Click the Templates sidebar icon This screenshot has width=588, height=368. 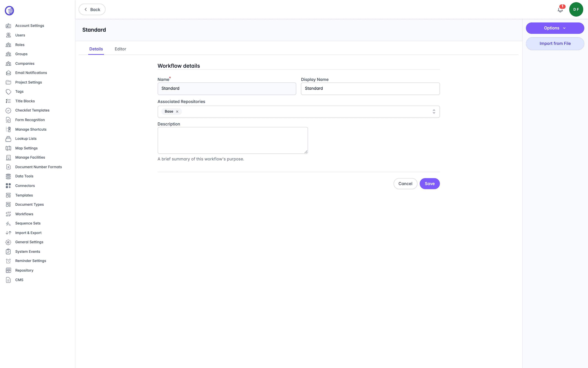[8, 195]
